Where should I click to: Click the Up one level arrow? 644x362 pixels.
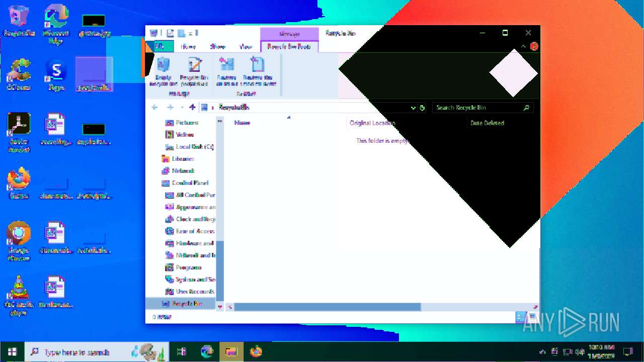(x=192, y=107)
